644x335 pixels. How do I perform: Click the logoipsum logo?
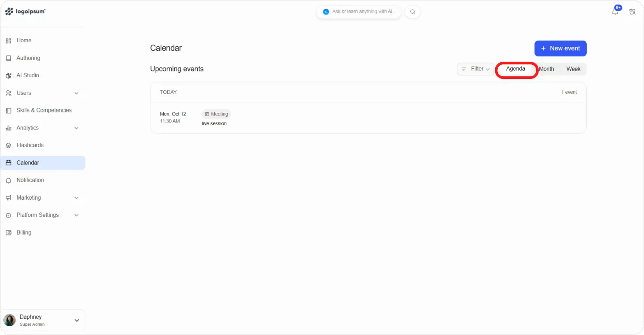[x=25, y=11]
